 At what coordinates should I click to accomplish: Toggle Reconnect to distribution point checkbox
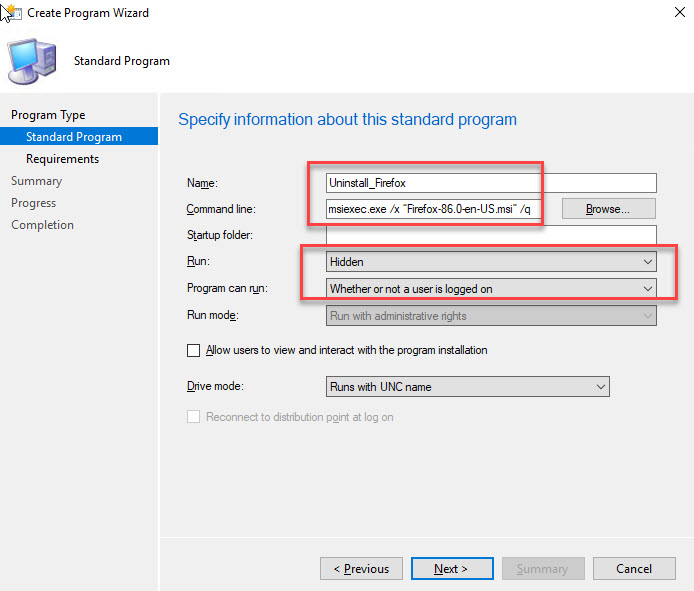pos(194,417)
